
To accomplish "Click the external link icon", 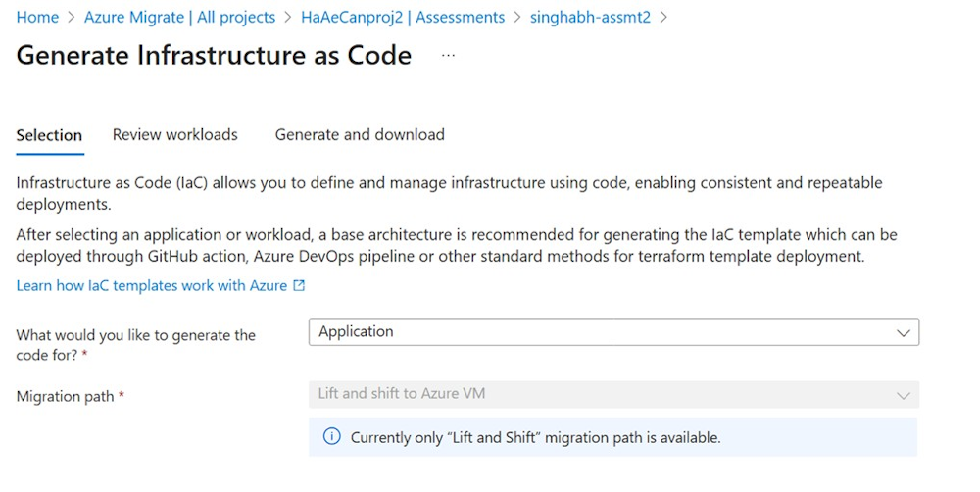I will point(300,285).
